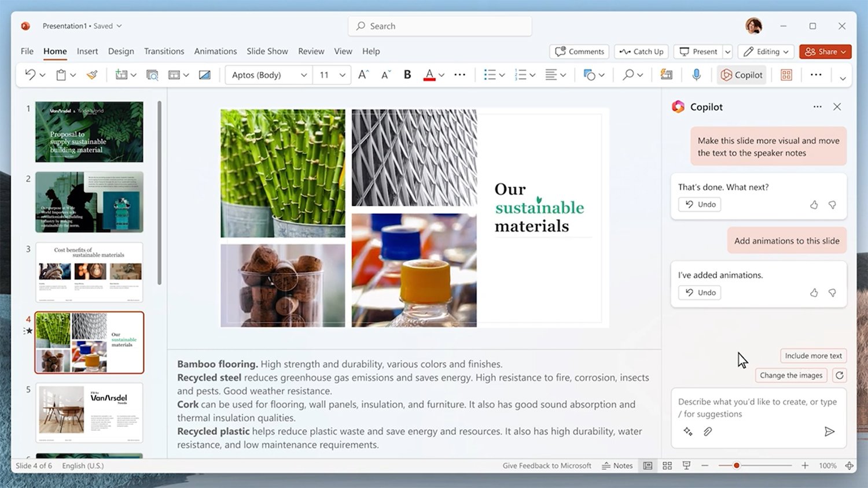Open the Designer icon in the ribbon
868x488 pixels.
(x=666, y=75)
